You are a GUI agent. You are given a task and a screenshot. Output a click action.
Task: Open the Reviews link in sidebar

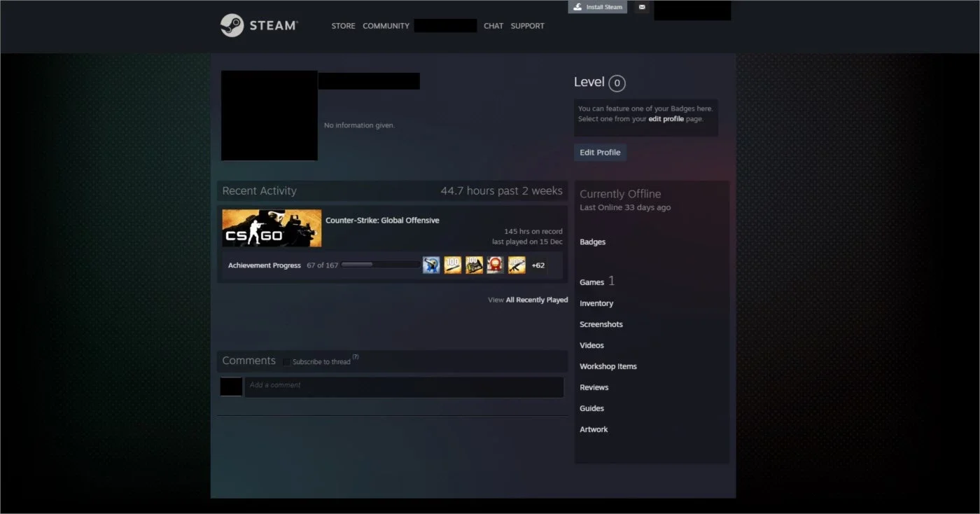point(594,387)
